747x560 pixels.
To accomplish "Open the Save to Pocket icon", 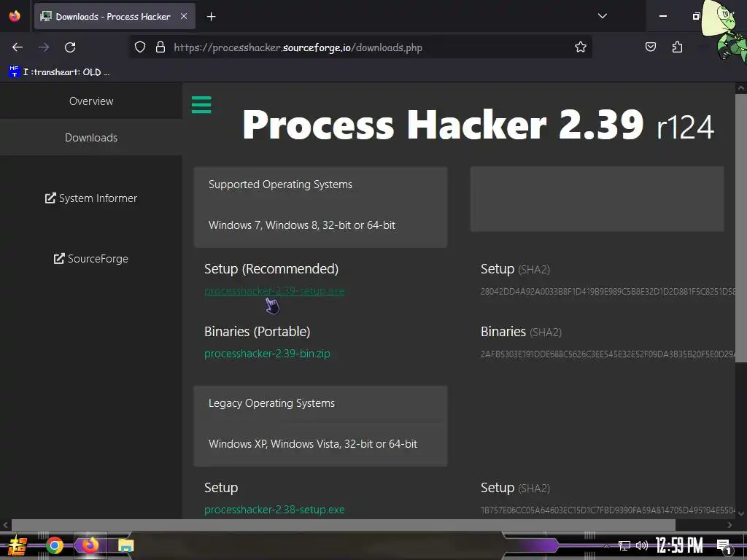I will click(650, 47).
